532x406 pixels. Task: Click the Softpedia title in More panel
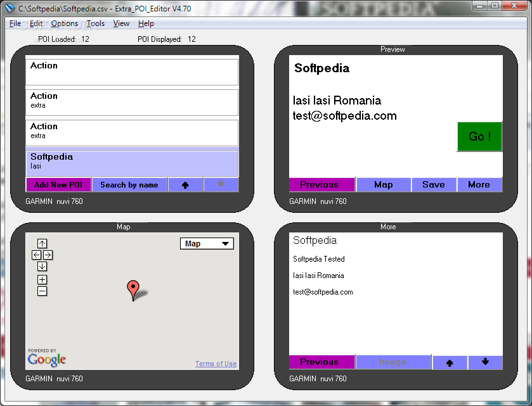(x=315, y=240)
